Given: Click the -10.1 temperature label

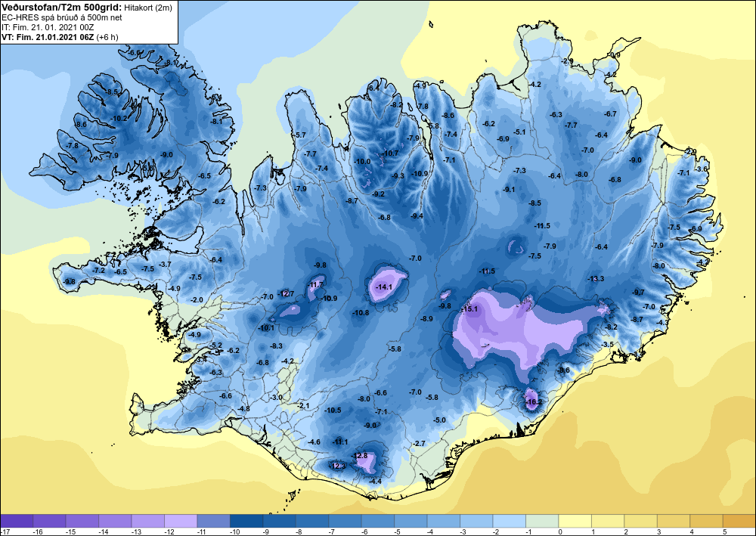Looking at the screenshot, I should (x=265, y=328).
